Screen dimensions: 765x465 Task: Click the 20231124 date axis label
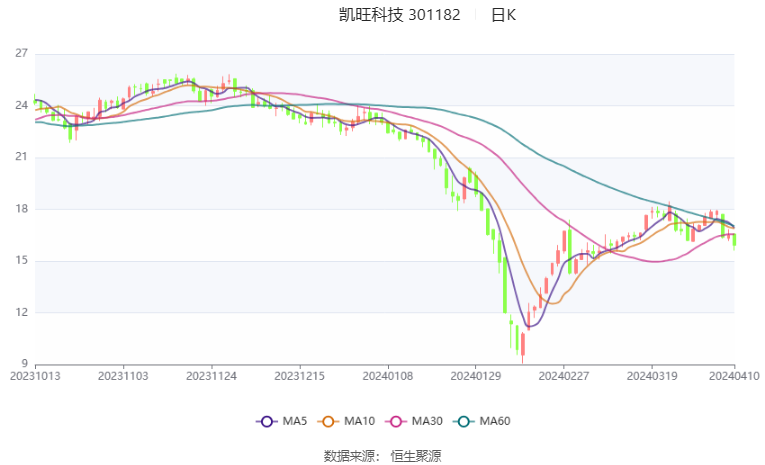coord(212,377)
